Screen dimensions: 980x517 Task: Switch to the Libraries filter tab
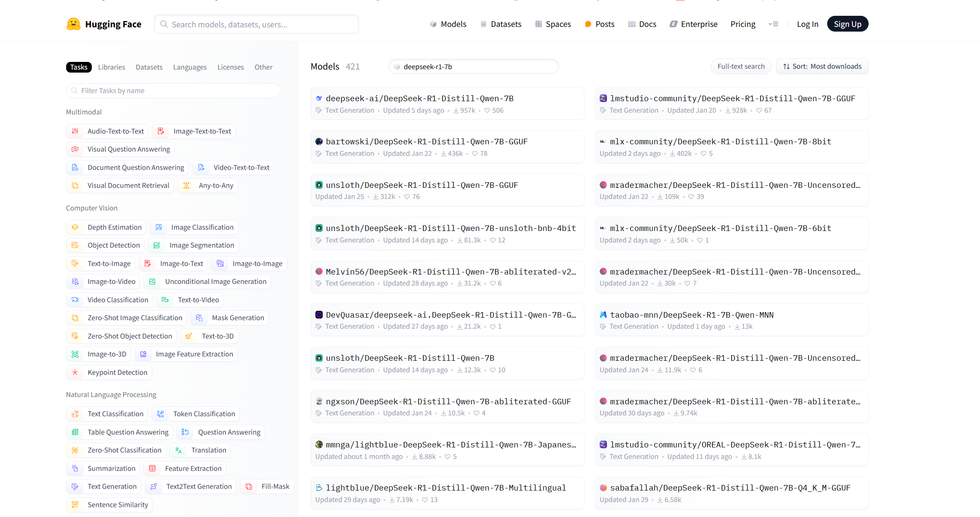[x=111, y=67]
